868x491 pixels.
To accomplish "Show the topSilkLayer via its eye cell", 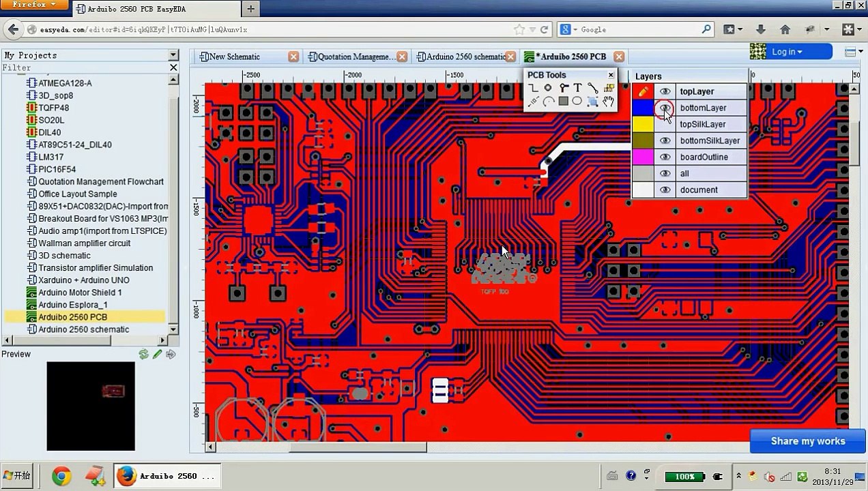I will (665, 124).
